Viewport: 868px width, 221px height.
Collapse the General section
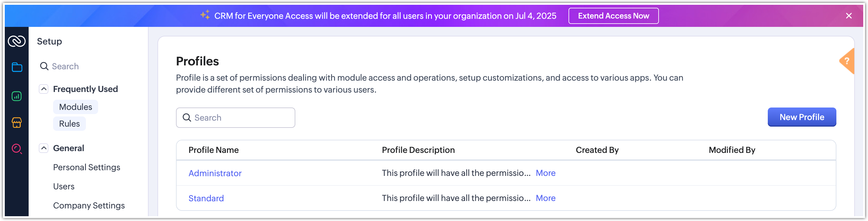(44, 148)
